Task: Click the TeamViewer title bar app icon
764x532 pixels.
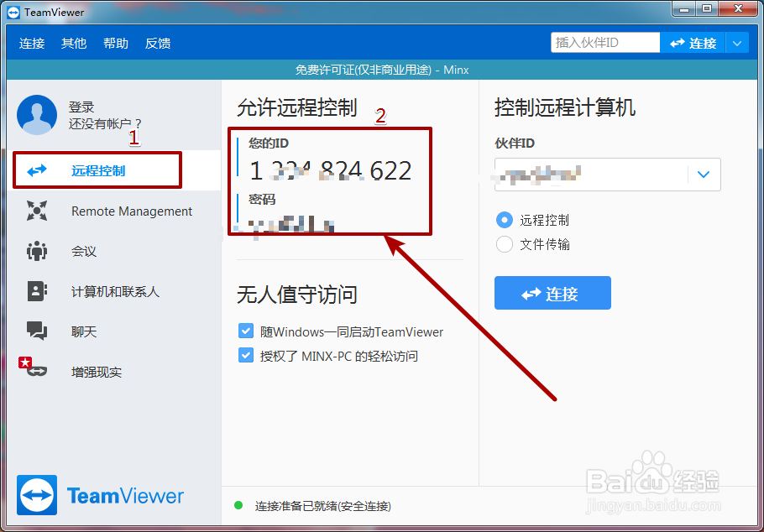Action: pyautogui.click(x=14, y=13)
